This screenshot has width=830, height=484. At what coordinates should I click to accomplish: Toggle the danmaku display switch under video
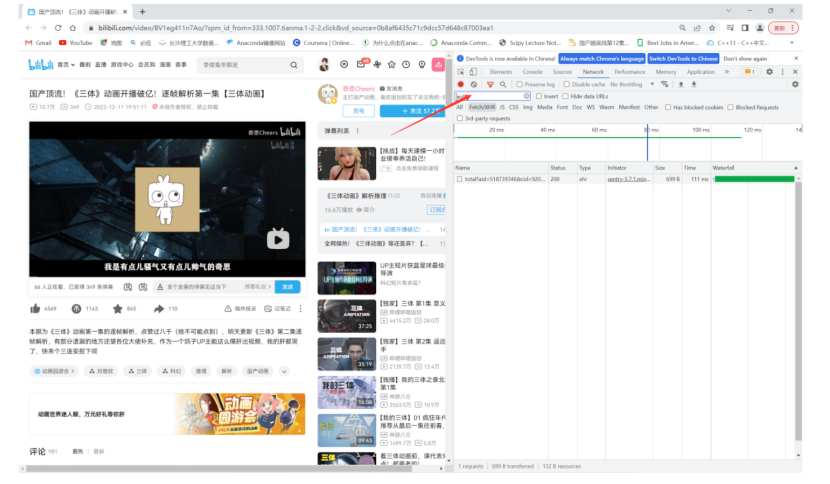pyautogui.click(x=128, y=286)
